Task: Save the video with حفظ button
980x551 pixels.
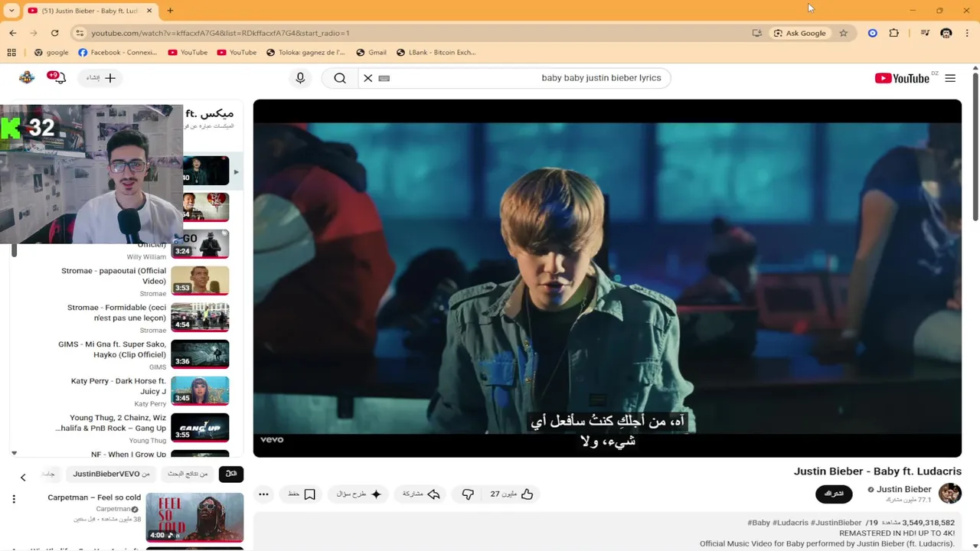Action: click(x=302, y=494)
